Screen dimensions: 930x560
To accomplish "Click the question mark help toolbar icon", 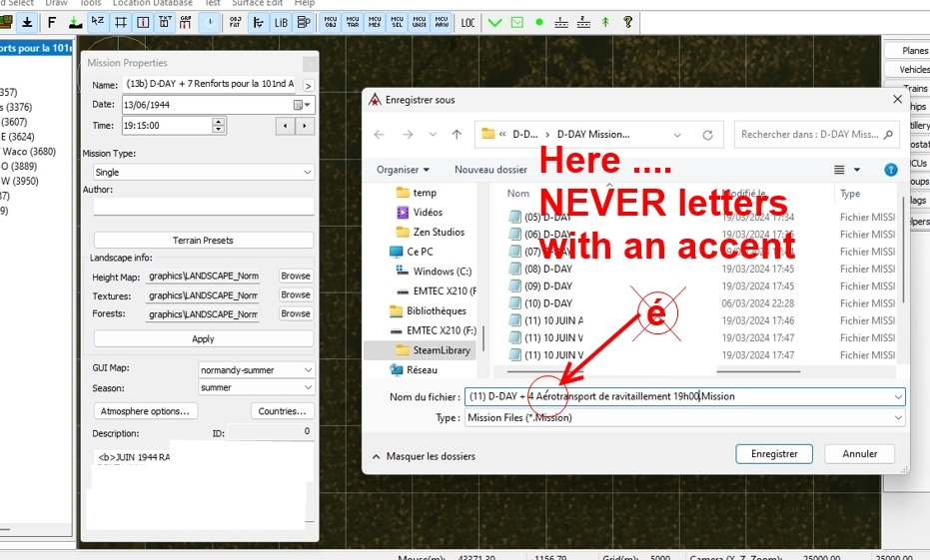I will [x=628, y=23].
